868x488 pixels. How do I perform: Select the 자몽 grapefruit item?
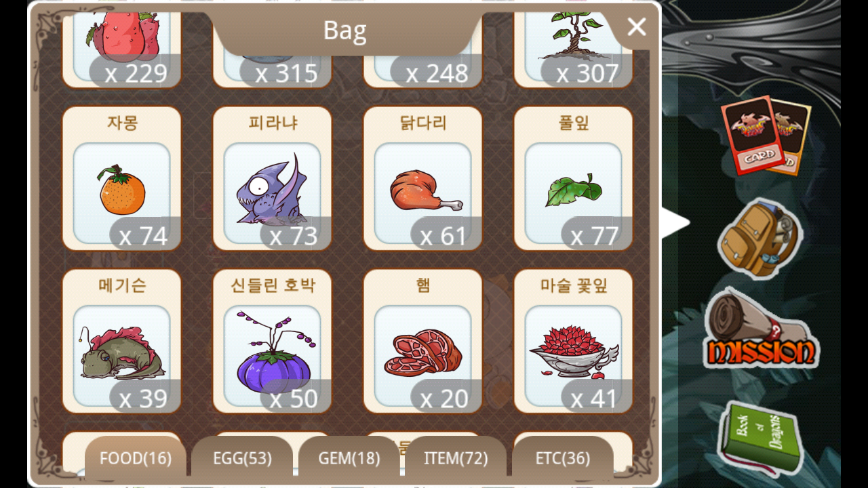[x=122, y=179]
